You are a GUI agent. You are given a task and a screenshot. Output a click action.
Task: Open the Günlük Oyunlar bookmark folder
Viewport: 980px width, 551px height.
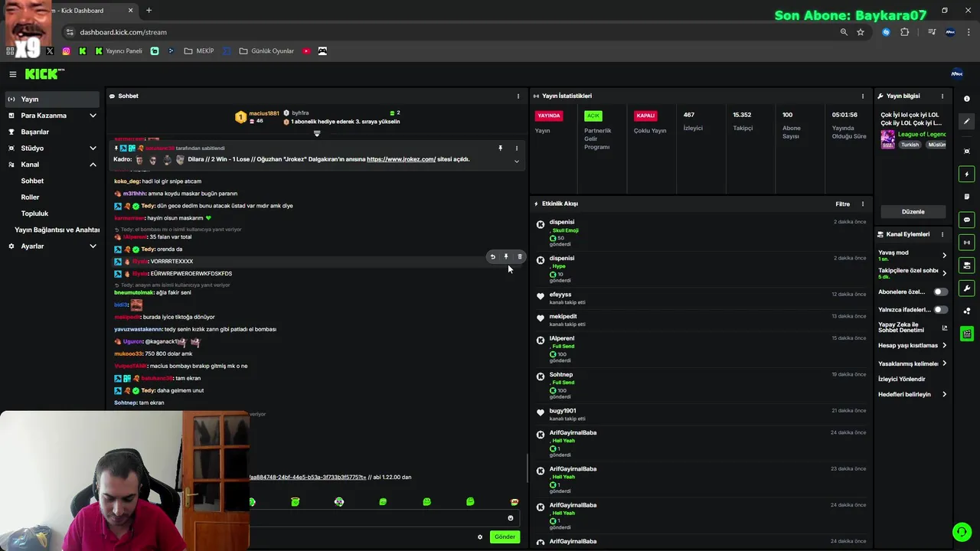pyautogui.click(x=267, y=51)
